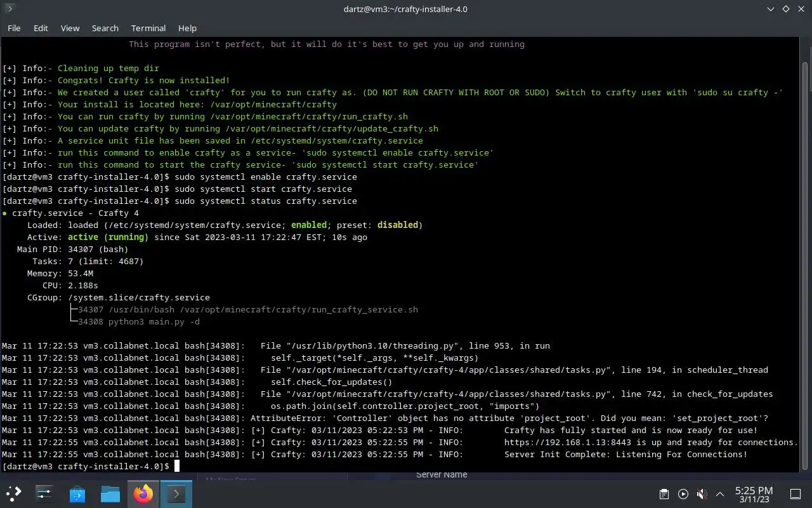Open the Dolphin file manager

110,493
